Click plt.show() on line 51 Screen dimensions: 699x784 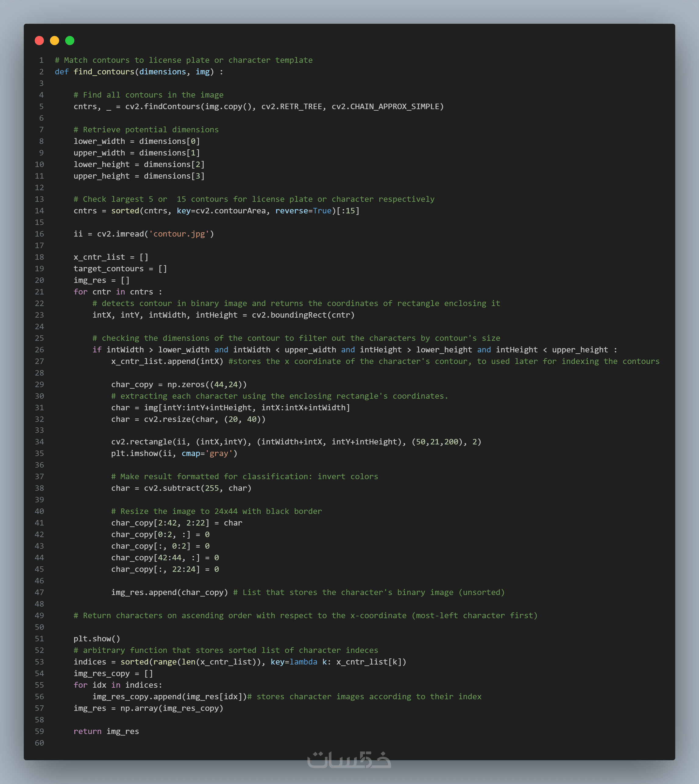point(97,639)
